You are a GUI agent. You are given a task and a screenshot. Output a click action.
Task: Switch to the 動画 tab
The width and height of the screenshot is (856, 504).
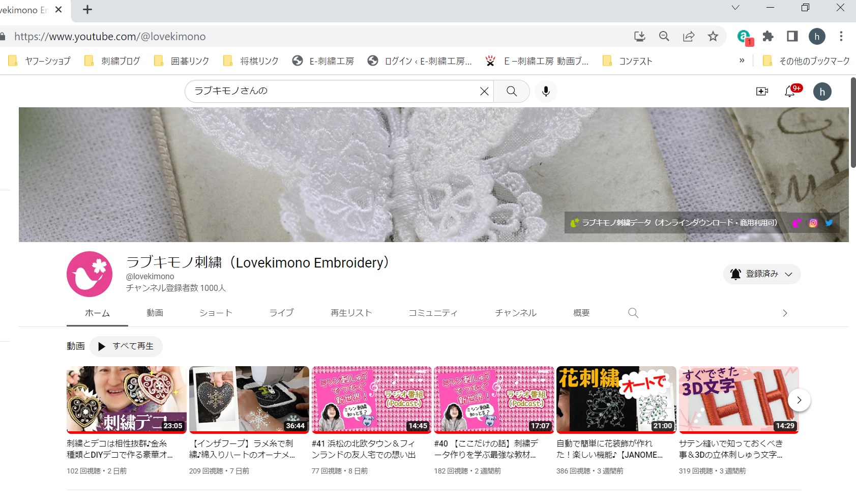(x=155, y=313)
